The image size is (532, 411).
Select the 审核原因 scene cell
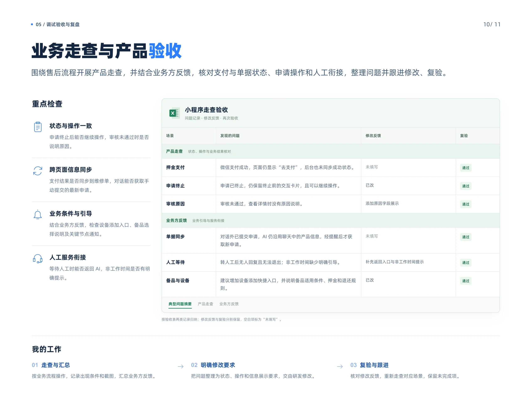pos(189,204)
